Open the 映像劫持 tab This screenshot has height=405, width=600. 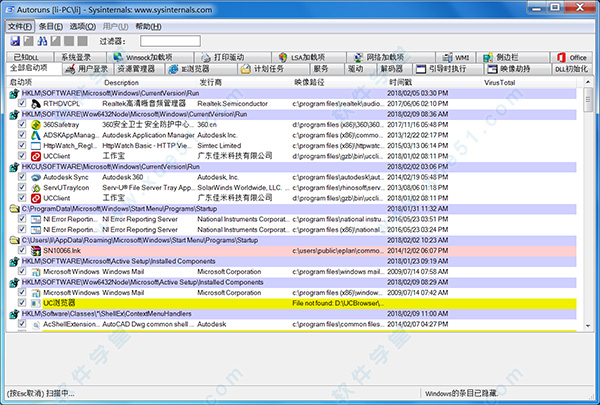(x=518, y=69)
